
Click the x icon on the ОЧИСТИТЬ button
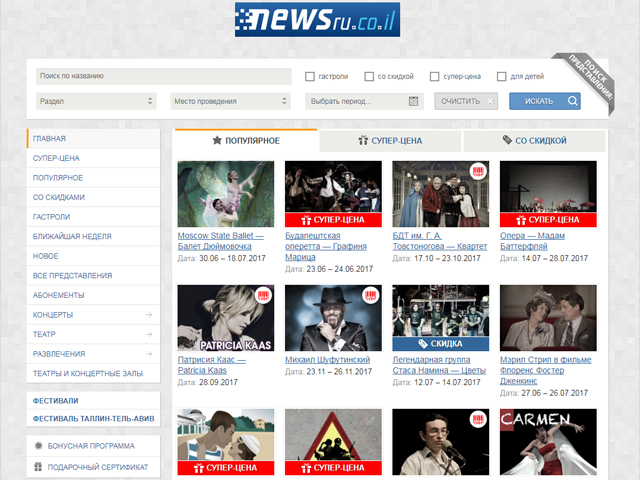(x=490, y=101)
